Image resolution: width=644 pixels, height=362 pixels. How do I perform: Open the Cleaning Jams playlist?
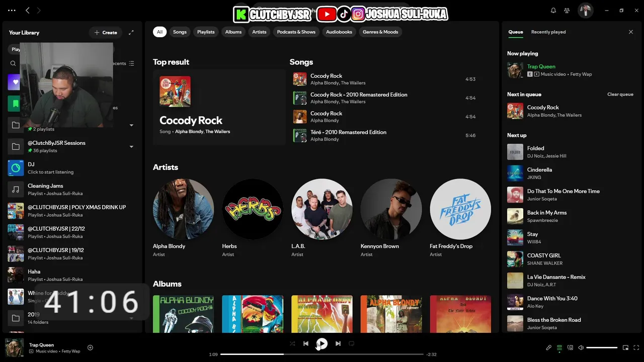(72, 190)
